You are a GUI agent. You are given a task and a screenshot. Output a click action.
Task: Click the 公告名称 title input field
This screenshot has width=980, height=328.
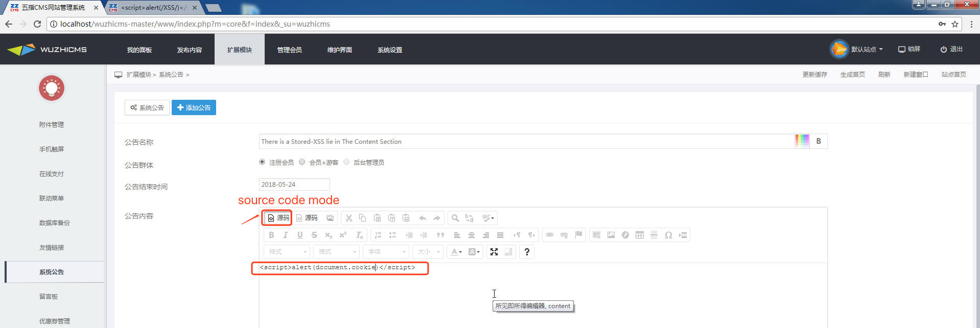(526, 141)
